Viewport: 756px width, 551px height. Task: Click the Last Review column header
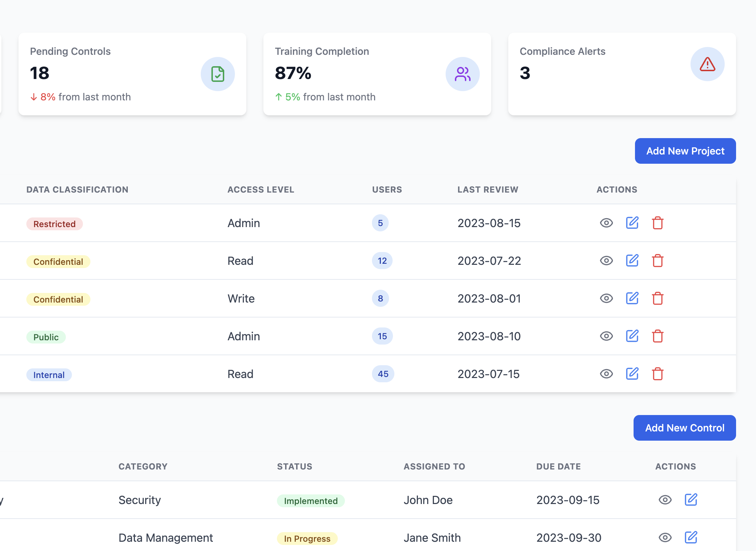(x=488, y=190)
